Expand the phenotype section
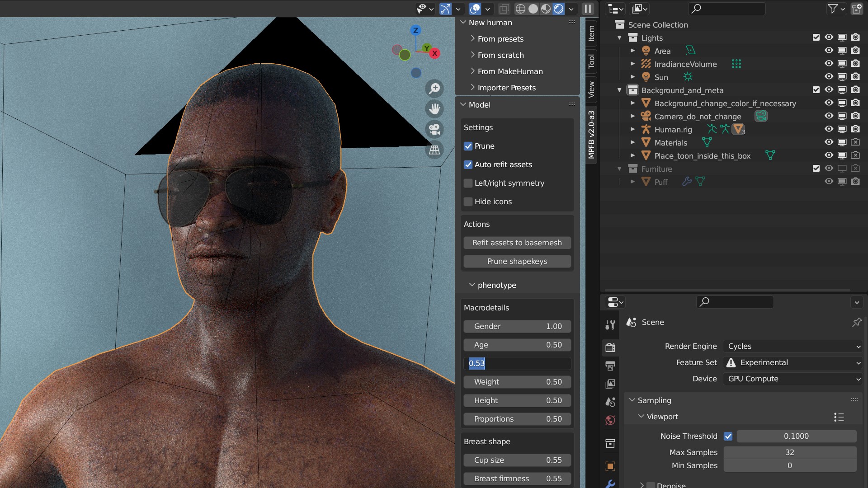Image resolution: width=868 pixels, height=488 pixels. click(x=472, y=285)
